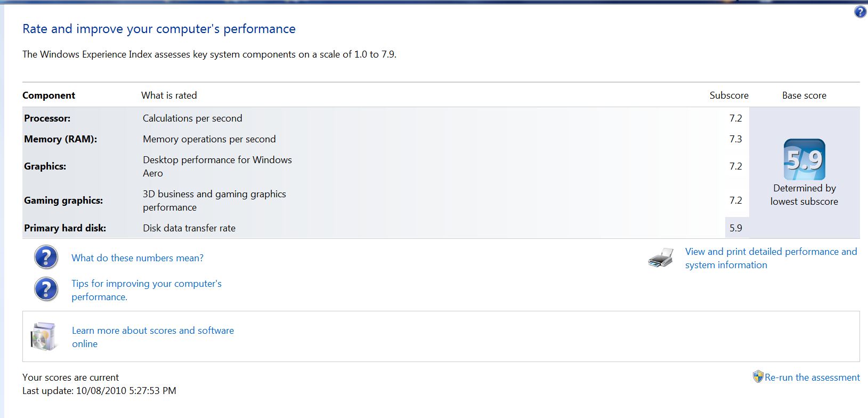Click the Primary hard disk 5.9 subscore
868x418 pixels.
[x=736, y=228]
